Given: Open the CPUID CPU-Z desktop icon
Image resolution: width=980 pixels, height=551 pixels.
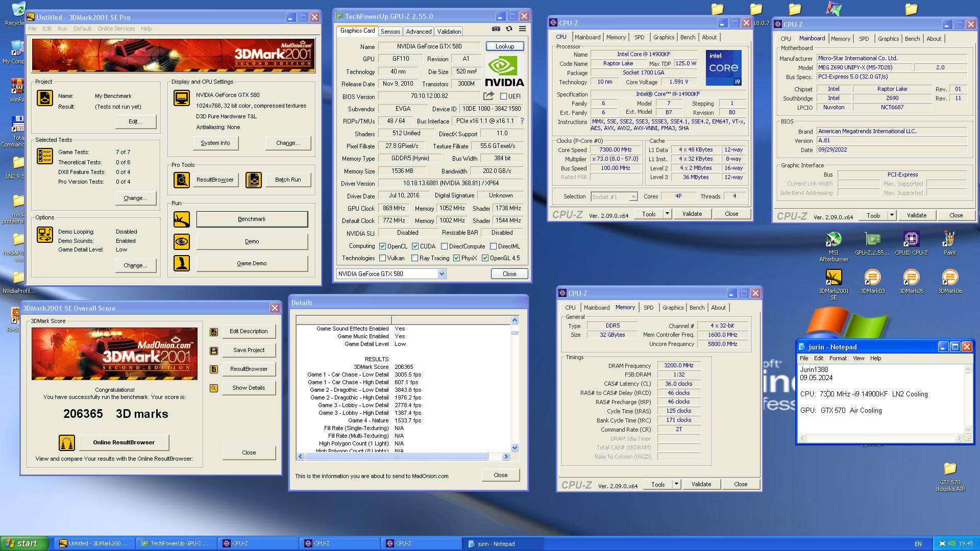Looking at the screenshot, I should [x=911, y=244].
